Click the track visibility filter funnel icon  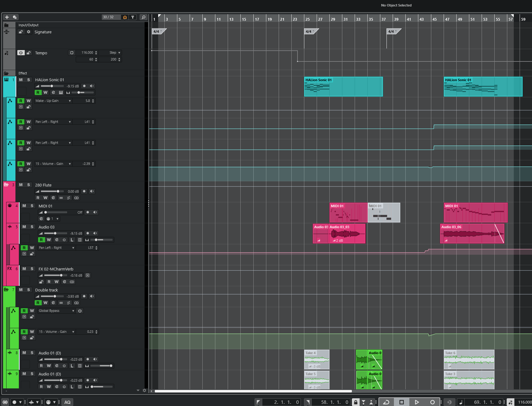pyautogui.click(x=133, y=17)
